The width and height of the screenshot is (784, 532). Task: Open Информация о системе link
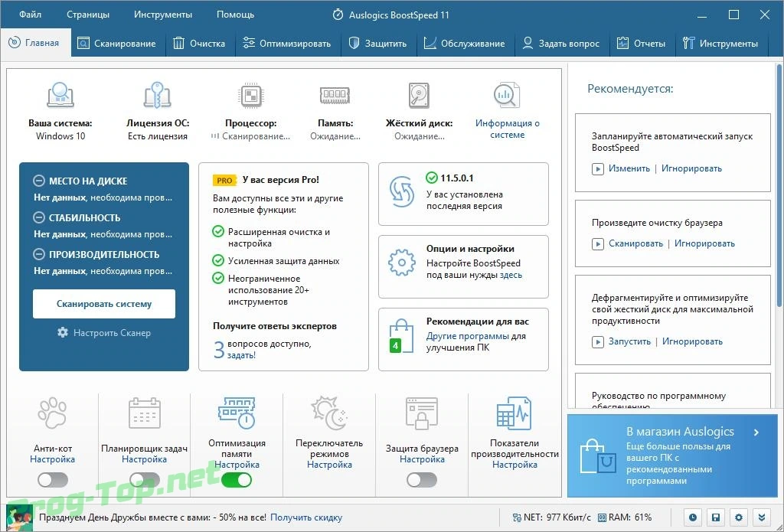(508, 129)
